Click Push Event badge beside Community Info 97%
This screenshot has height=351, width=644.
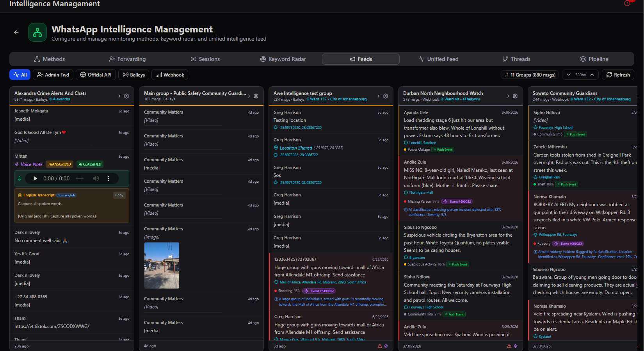coord(454,314)
